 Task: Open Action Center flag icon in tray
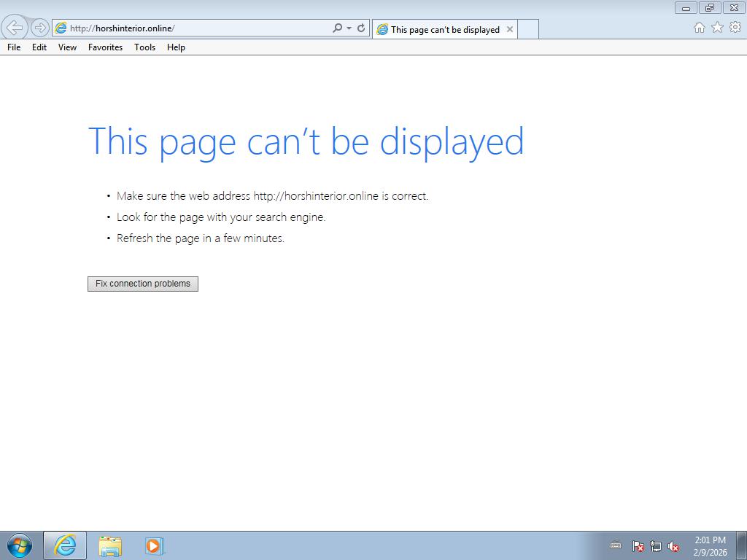coord(638,546)
